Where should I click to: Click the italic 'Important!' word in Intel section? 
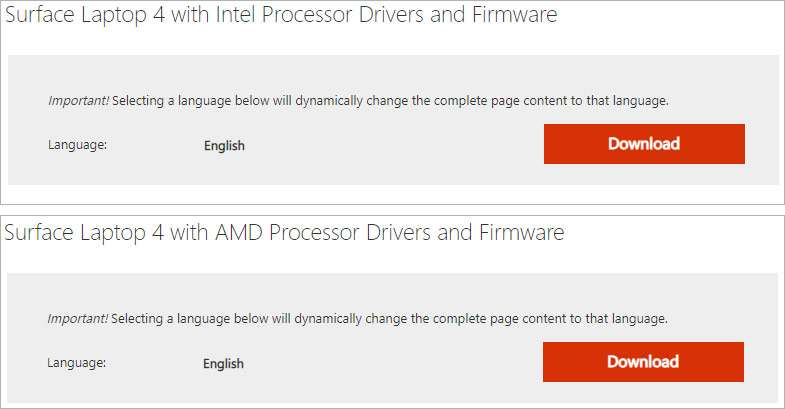[78, 102]
